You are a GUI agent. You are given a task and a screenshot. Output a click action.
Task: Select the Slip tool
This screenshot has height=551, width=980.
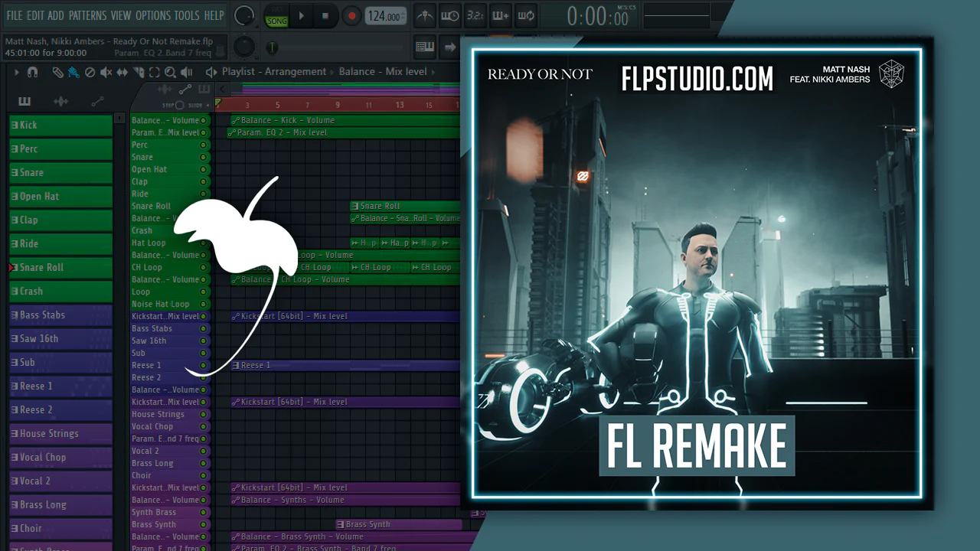[x=122, y=72]
